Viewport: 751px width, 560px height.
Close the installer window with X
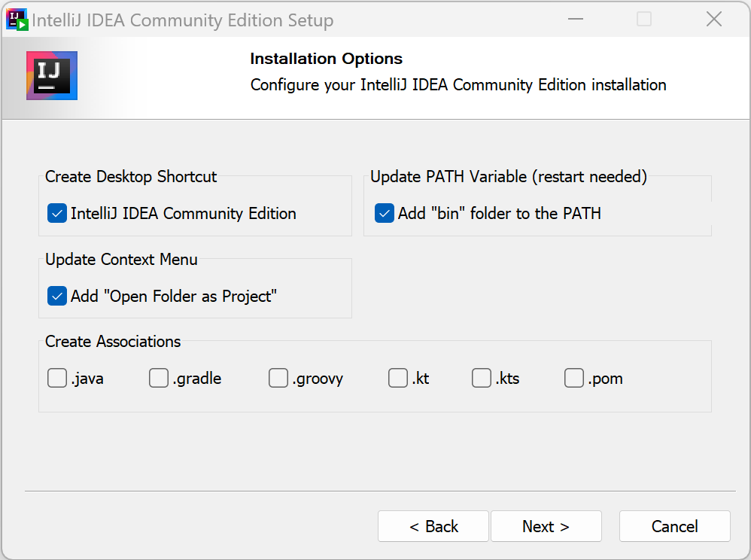click(713, 20)
